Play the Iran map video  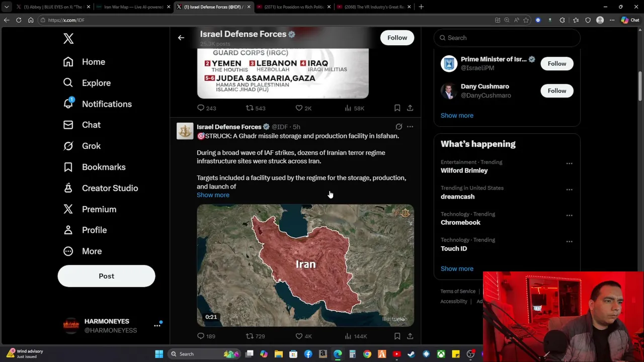(305, 265)
